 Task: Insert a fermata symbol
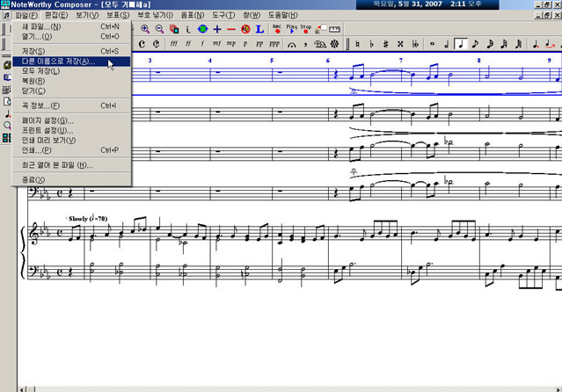[292, 45]
